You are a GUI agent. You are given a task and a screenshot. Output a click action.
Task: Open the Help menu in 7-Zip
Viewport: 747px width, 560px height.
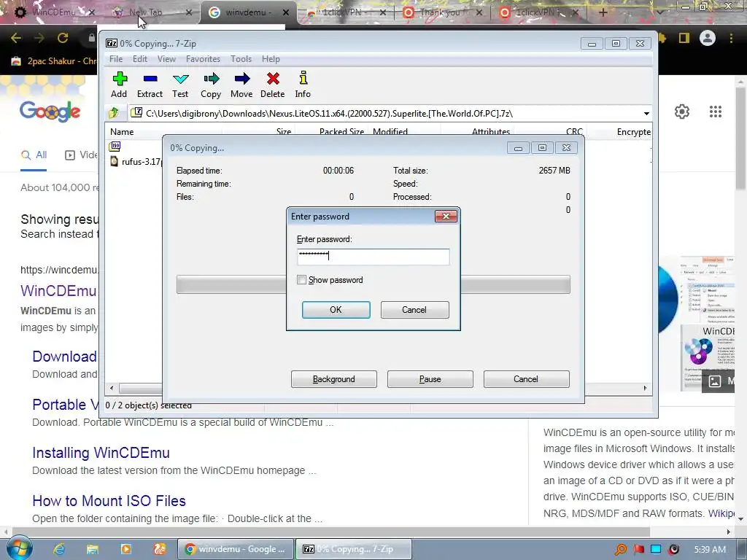(x=271, y=59)
